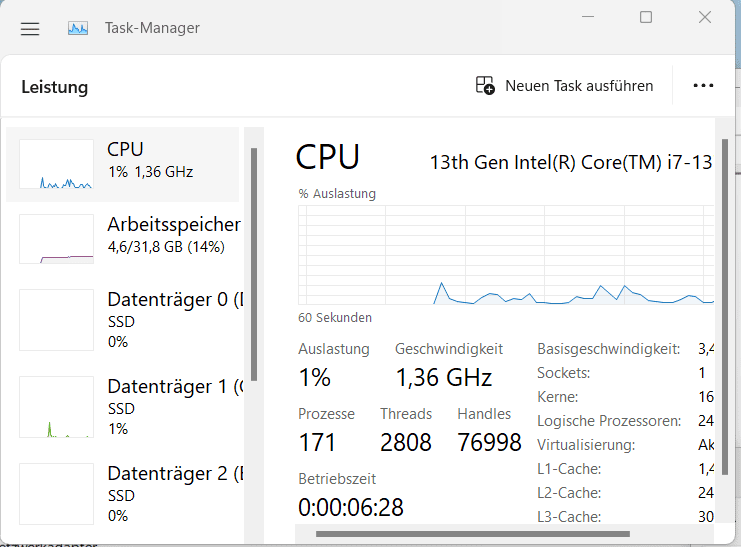Click the Neuen Task ausführen icon
The image size is (741, 547).
coord(485,86)
